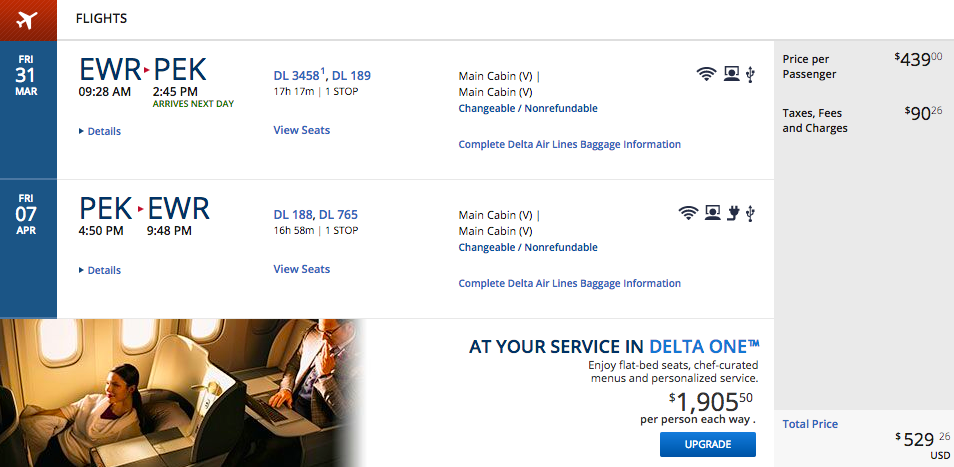Expand Details for the PEK to EWR flight
The image size is (954, 467).
coord(100,271)
